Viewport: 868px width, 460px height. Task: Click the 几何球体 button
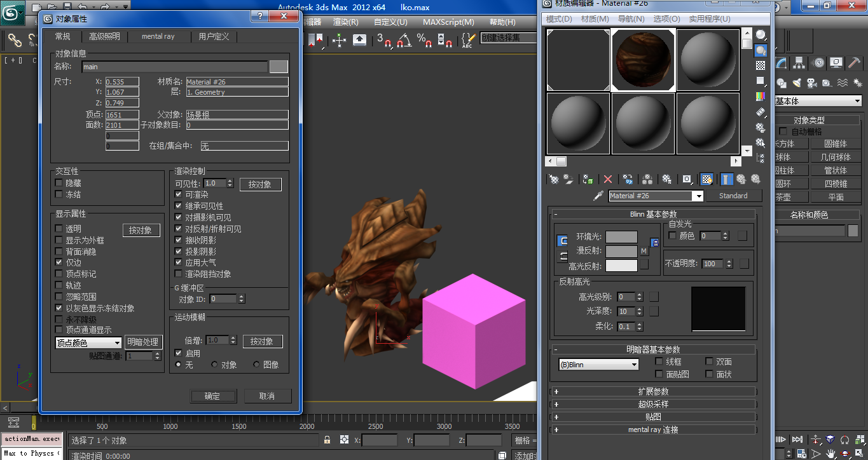click(x=836, y=157)
